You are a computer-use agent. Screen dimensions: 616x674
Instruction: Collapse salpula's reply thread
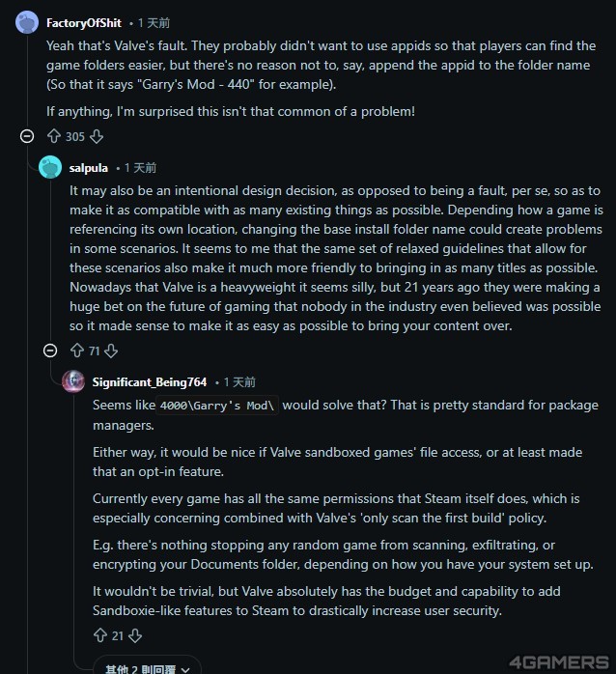[x=50, y=351]
